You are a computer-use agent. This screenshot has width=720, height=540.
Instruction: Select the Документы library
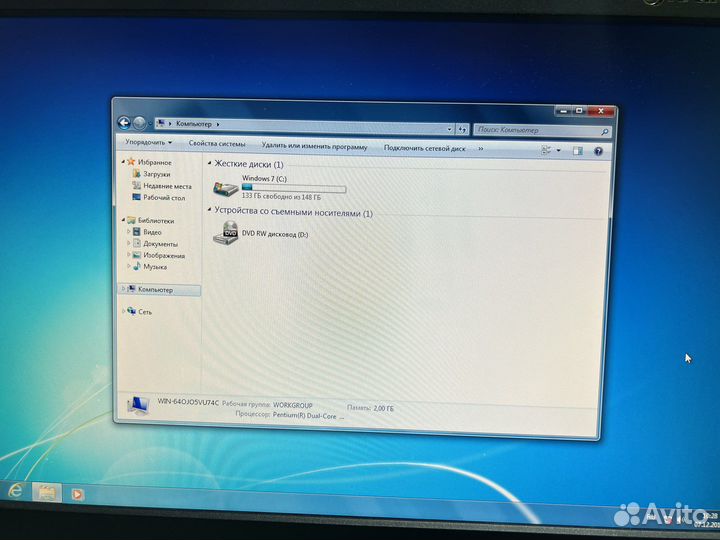160,244
